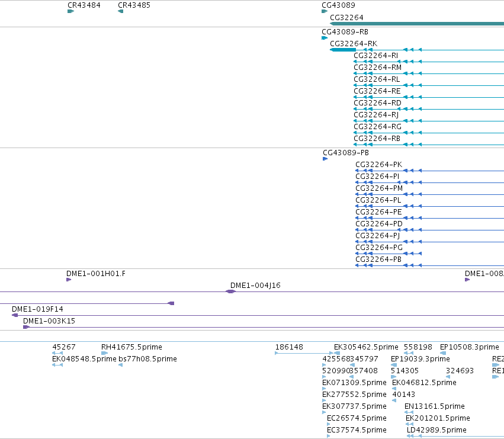Select EST EK277552.5prime
Image resolution: width=504 pixels, height=439 pixels.
[354, 395]
